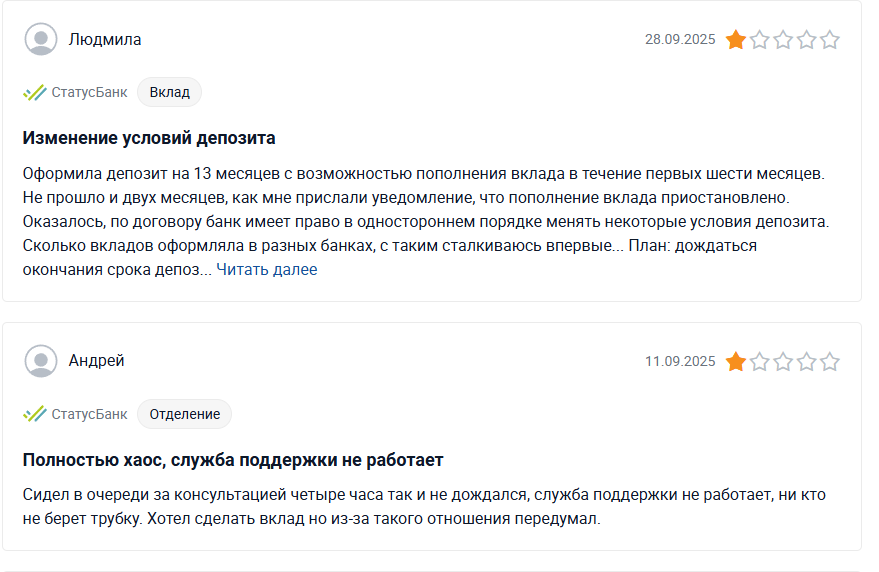Click Андрей's profile avatar icon
879x572 pixels.
click(41, 361)
